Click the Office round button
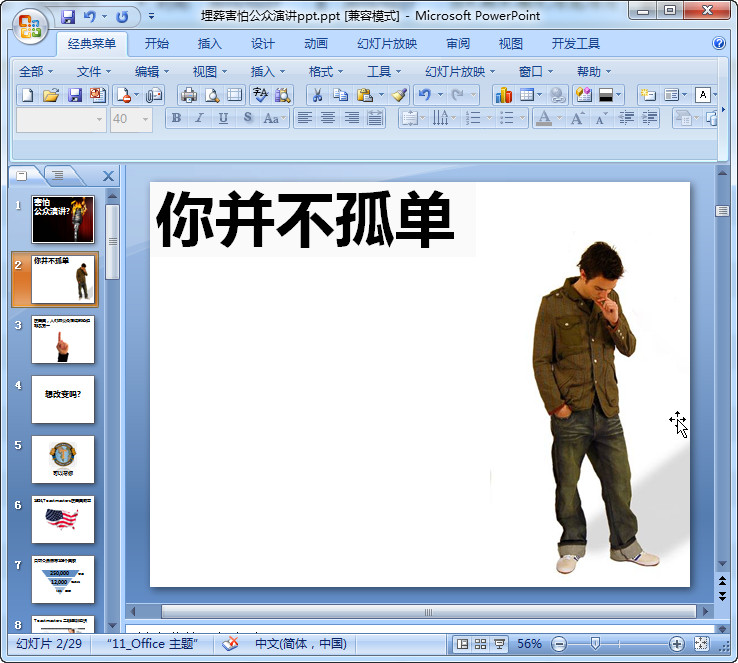Image resolution: width=738 pixels, height=663 pixels. click(x=30, y=26)
